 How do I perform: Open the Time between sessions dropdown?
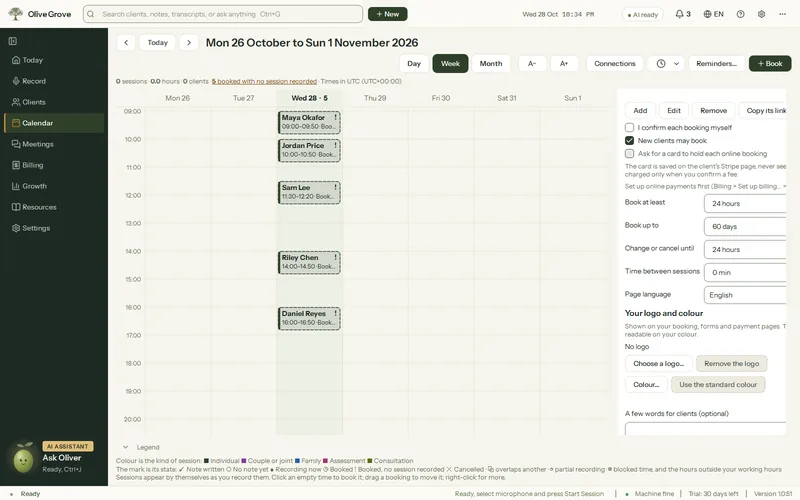pos(745,272)
